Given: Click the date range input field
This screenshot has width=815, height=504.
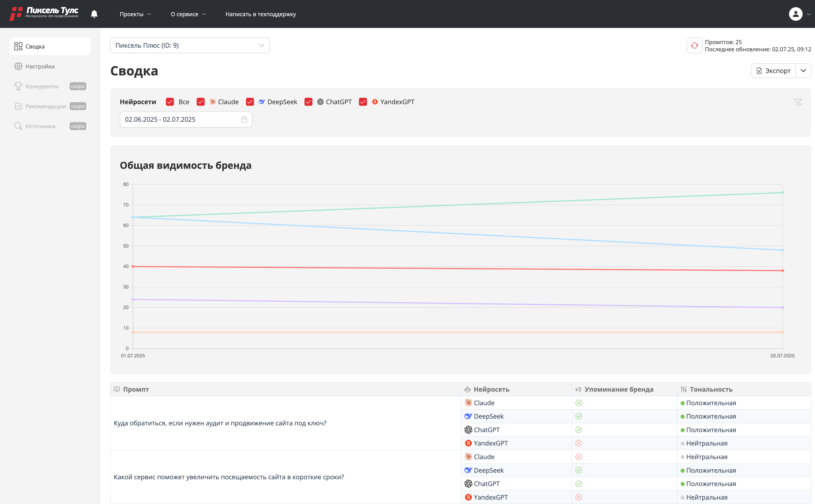Looking at the screenshot, I should point(186,120).
